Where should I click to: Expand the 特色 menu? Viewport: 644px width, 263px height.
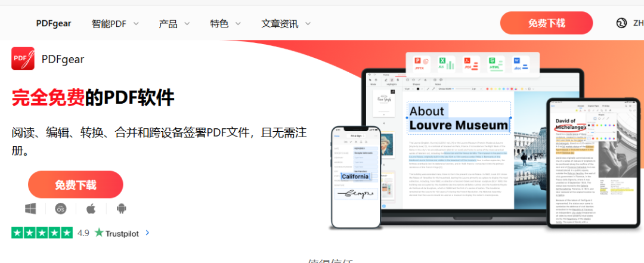(x=225, y=24)
